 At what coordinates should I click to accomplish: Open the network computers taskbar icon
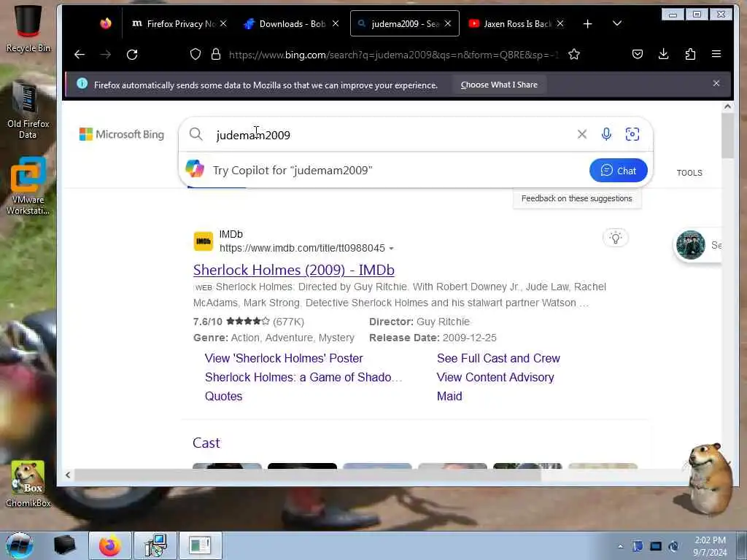[155, 545]
